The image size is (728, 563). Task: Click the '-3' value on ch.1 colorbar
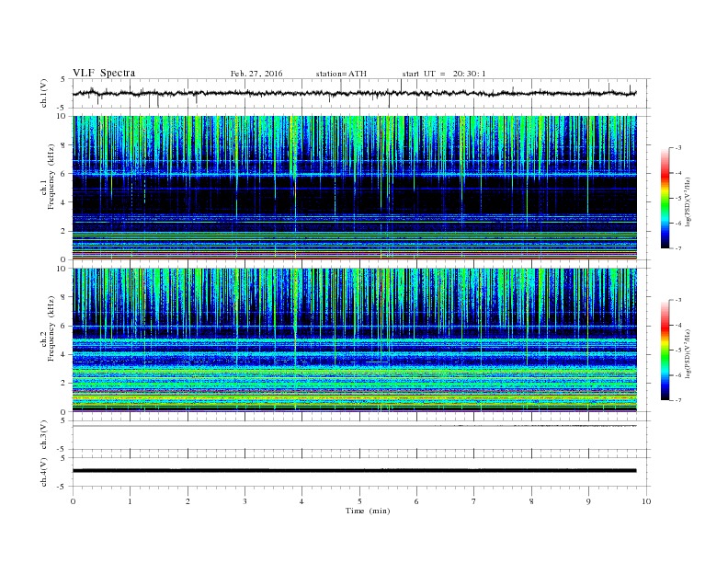tap(678, 148)
